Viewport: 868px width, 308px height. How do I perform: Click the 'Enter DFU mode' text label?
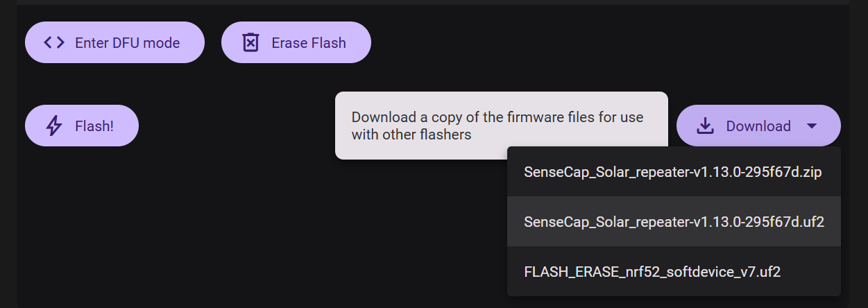127,42
